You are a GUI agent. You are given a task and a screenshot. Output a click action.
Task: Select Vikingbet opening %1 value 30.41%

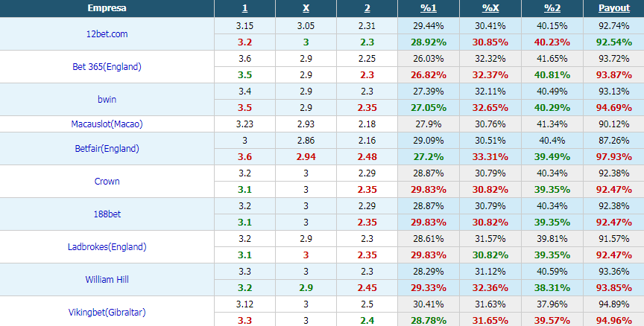click(429, 304)
